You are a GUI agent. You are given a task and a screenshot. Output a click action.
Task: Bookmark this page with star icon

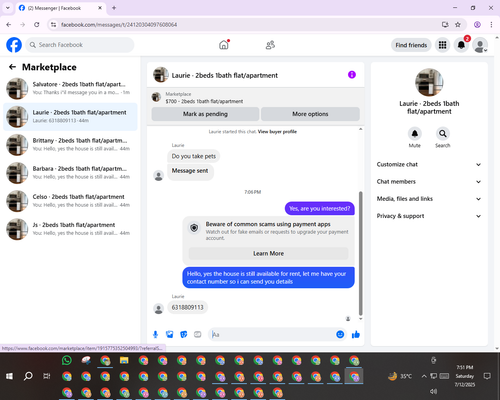tap(458, 25)
